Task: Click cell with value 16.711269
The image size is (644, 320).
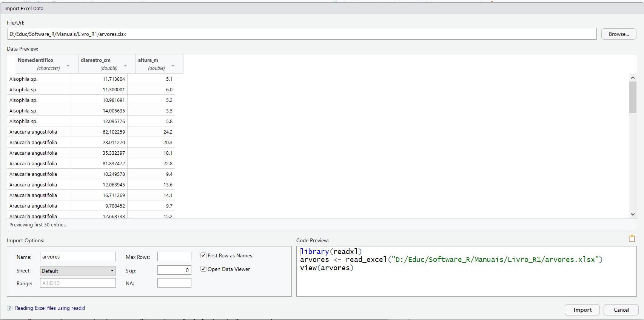Action: [99, 195]
